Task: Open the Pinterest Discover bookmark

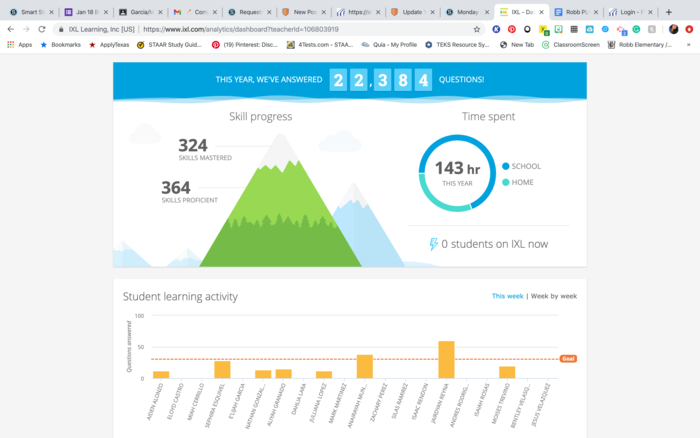Action: pyautogui.click(x=244, y=45)
